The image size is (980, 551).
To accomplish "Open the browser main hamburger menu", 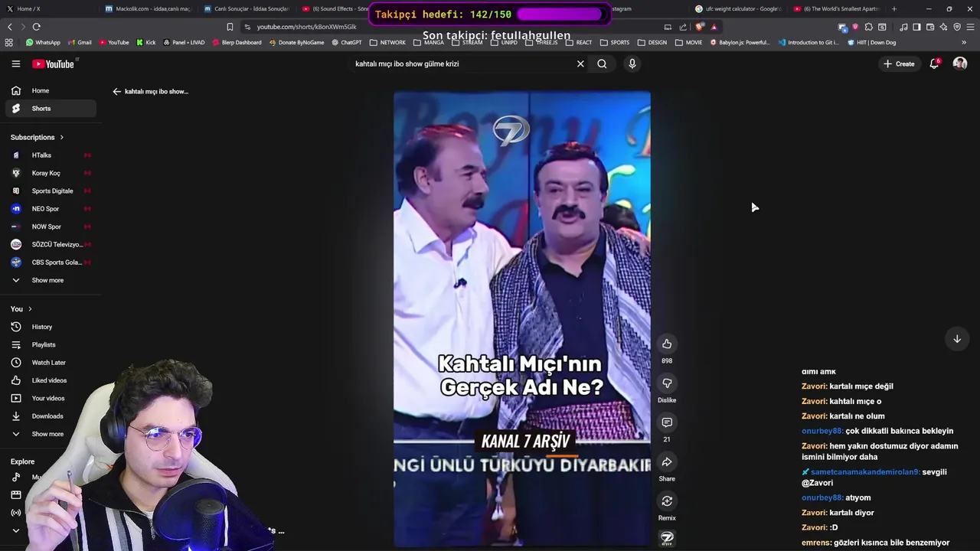I will pos(970,27).
